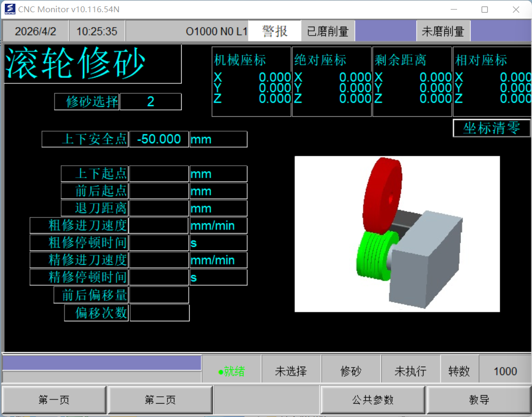Open the 公共参数 page

point(373,400)
